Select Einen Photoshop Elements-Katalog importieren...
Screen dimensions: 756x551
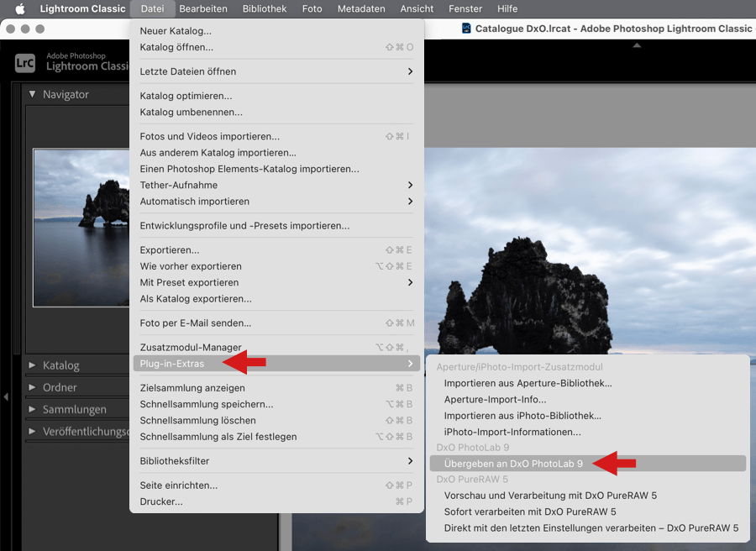(276, 169)
